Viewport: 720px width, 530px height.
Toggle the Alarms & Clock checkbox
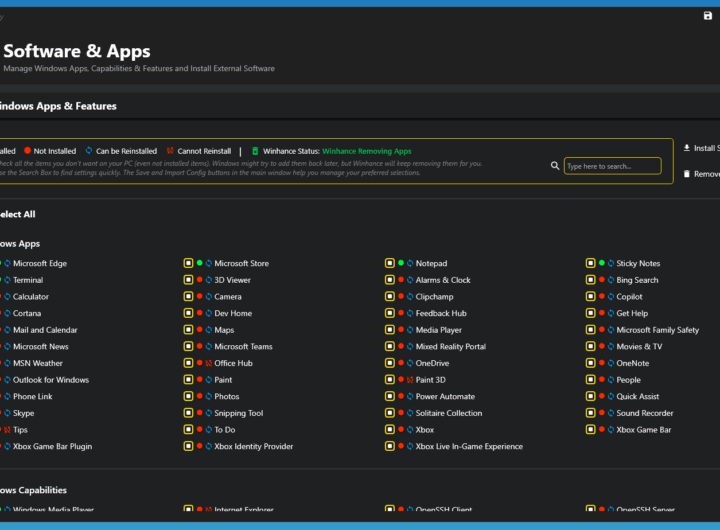(390, 280)
